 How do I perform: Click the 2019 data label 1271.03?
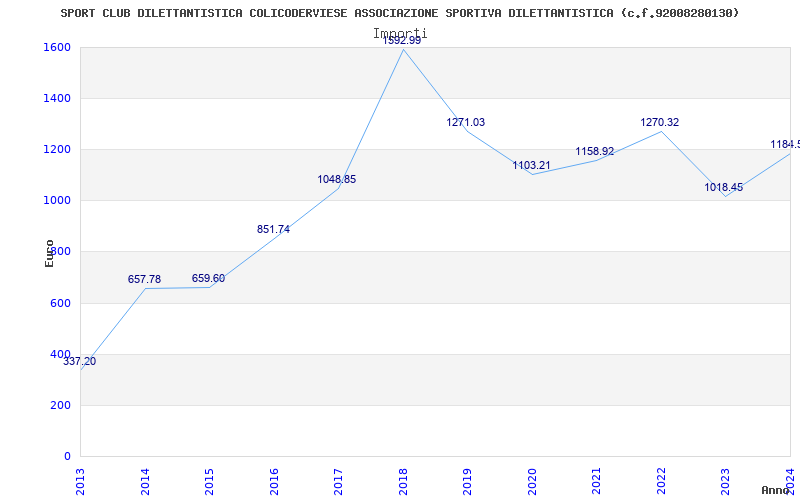click(x=466, y=122)
